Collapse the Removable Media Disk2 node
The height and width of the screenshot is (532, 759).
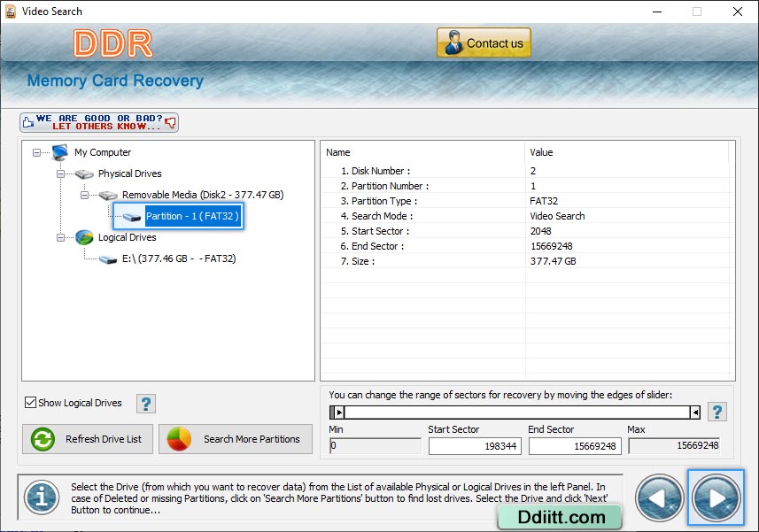click(x=84, y=195)
